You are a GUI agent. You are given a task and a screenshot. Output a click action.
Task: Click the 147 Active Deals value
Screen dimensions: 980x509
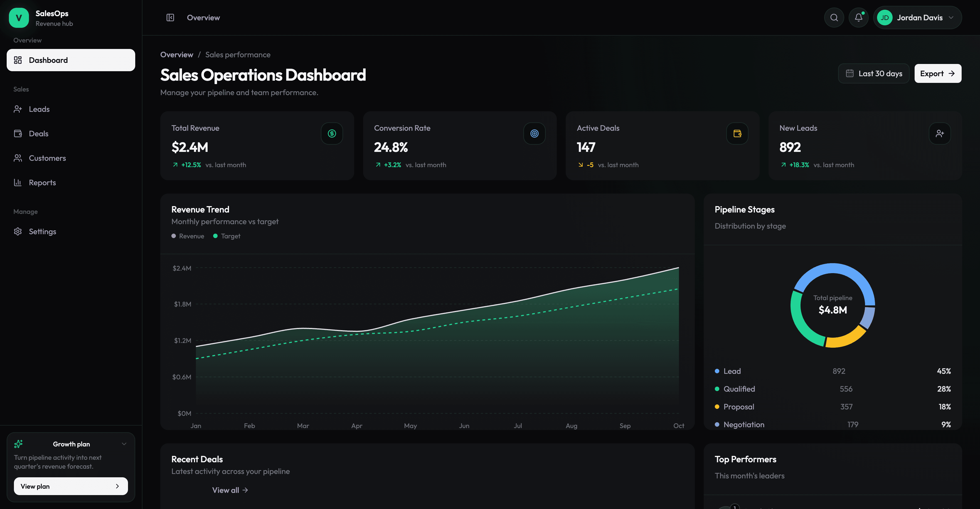coord(586,147)
